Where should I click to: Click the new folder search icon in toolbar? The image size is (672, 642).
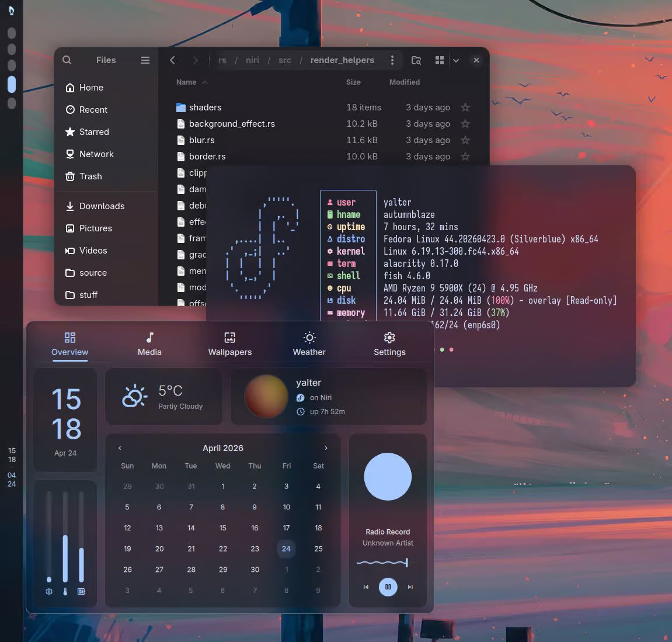pyautogui.click(x=416, y=60)
